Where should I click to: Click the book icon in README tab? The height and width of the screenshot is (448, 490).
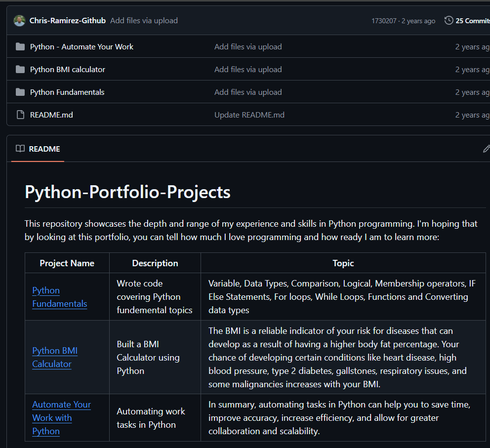(20, 149)
